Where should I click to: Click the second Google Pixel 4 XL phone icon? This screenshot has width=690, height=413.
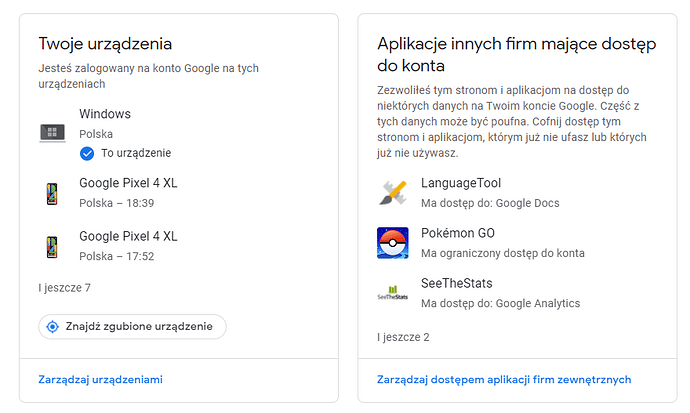pyautogui.click(x=53, y=246)
